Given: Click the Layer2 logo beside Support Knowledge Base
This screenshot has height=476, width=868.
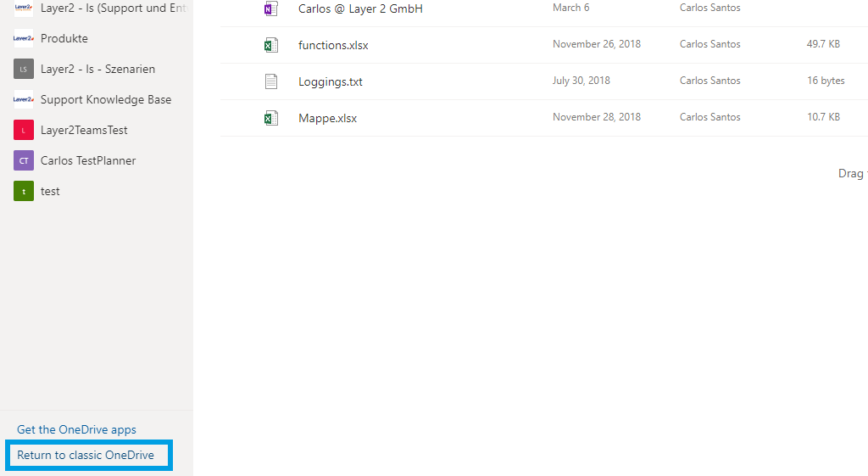Looking at the screenshot, I should coord(24,99).
